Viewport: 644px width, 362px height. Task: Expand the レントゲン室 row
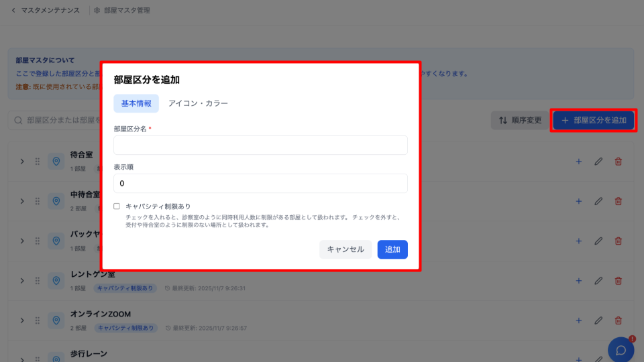click(x=22, y=281)
